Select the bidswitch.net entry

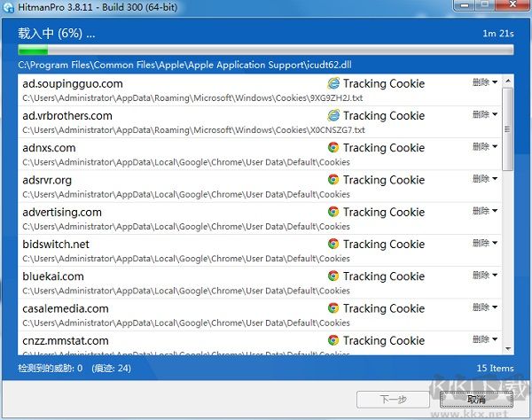tap(260, 251)
